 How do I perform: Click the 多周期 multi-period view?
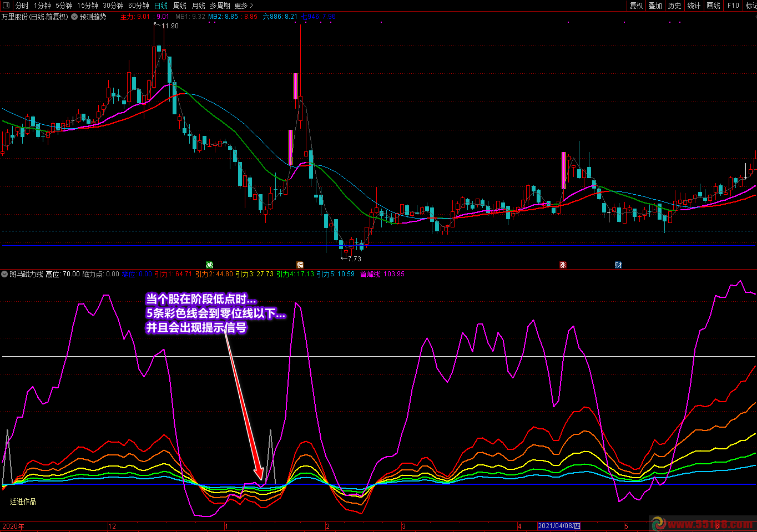(220, 6)
